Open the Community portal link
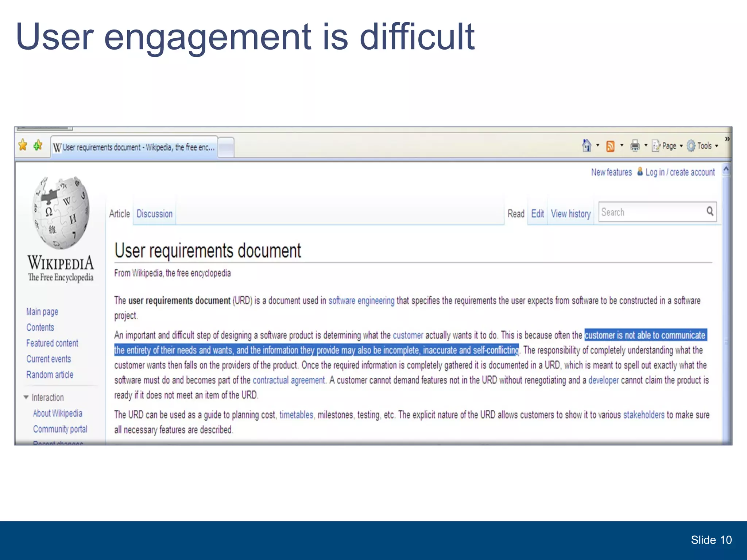The width and height of the screenshot is (747, 560). 60,429
